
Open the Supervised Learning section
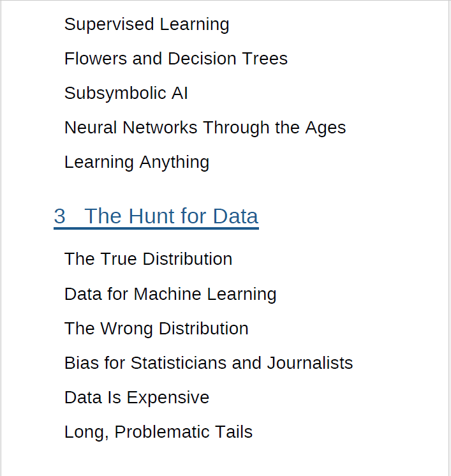147,24
